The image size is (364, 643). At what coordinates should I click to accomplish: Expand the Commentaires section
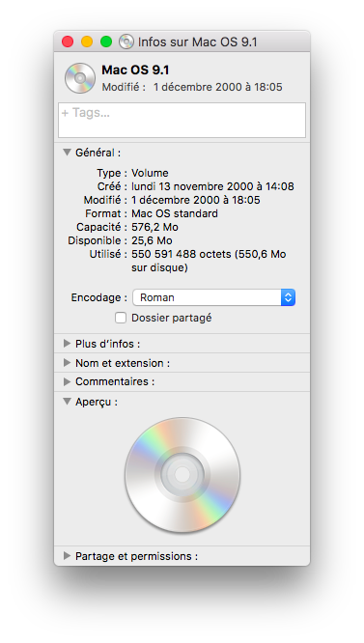pyautogui.click(x=67, y=381)
